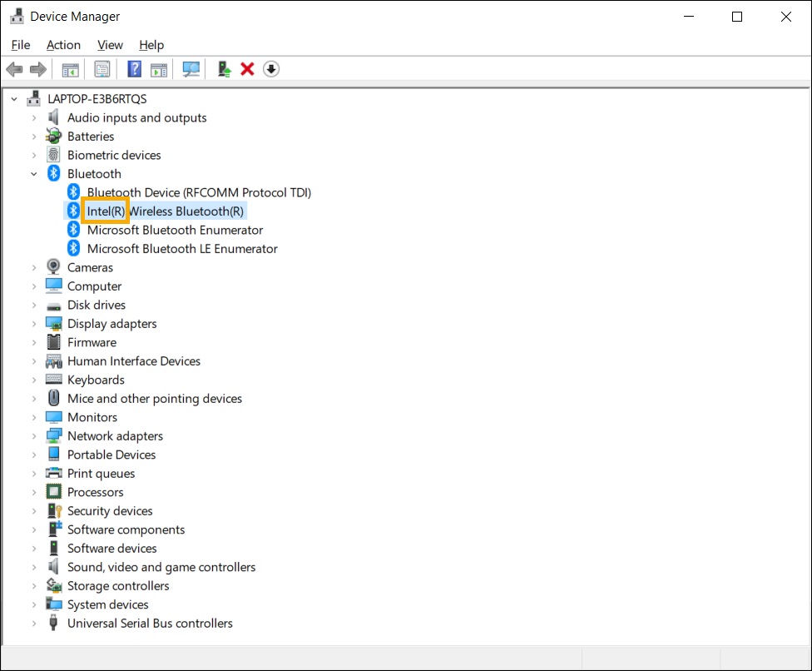The image size is (812, 671).
Task: Click the Security devices key icon
Action: 54,510
